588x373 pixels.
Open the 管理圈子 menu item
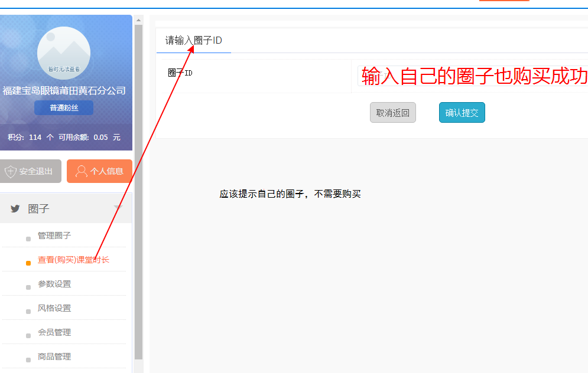54,235
